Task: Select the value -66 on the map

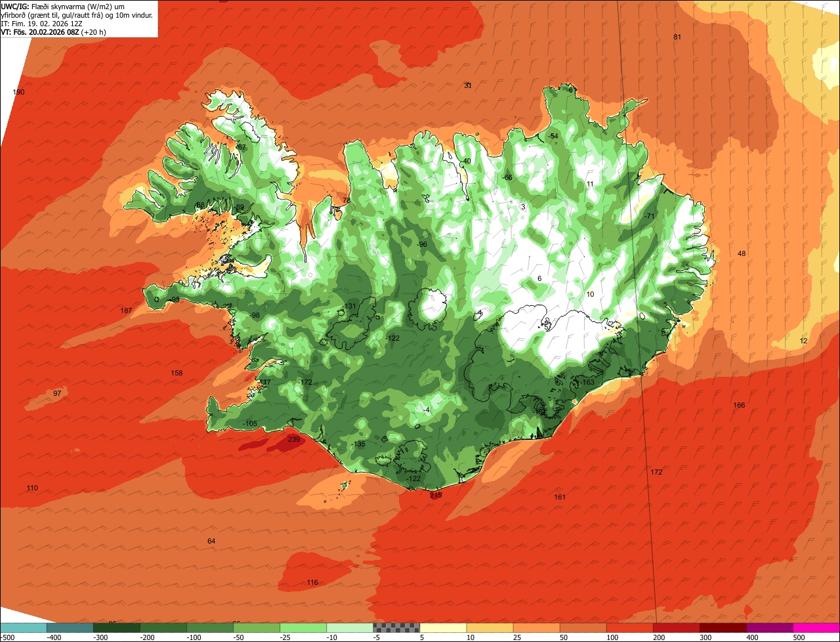Action: point(507,177)
